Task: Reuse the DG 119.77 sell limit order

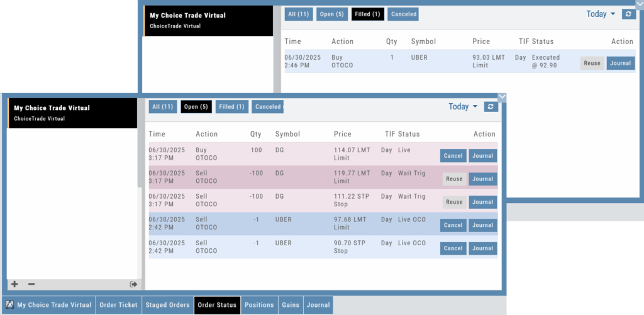Action: coord(453,179)
